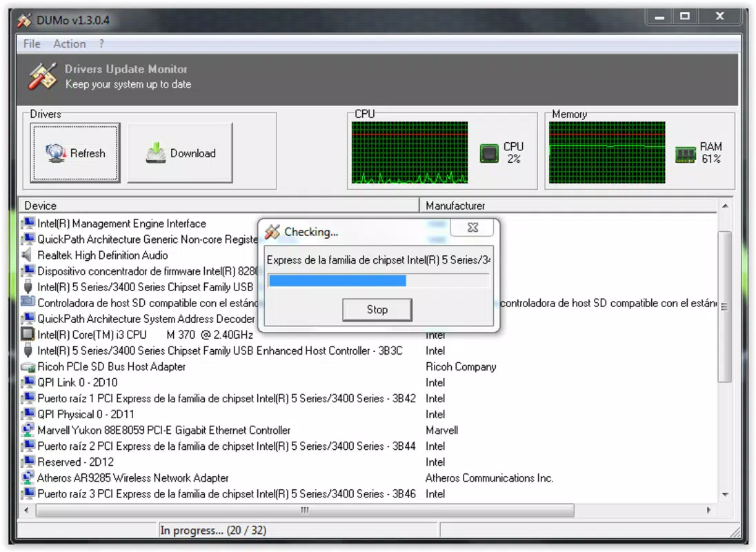Click the Download button

(180, 152)
